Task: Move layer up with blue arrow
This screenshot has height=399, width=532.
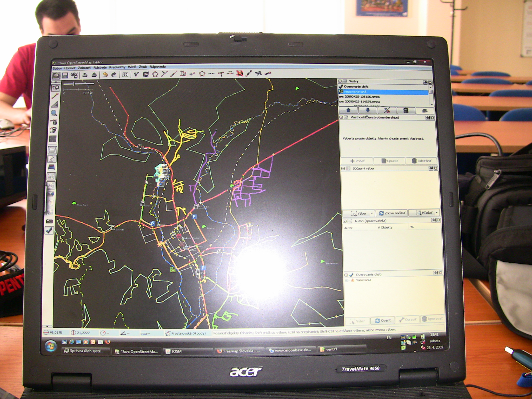Action: [349, 110]
